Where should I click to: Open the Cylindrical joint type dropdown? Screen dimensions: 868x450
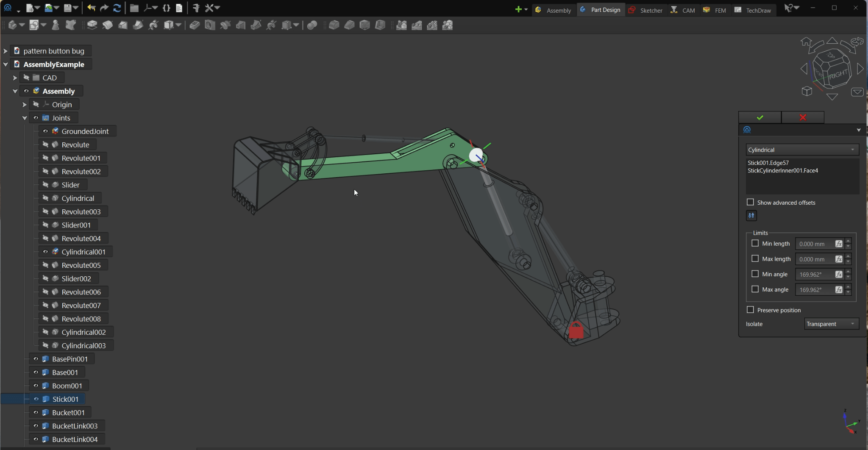pos(802,150)
